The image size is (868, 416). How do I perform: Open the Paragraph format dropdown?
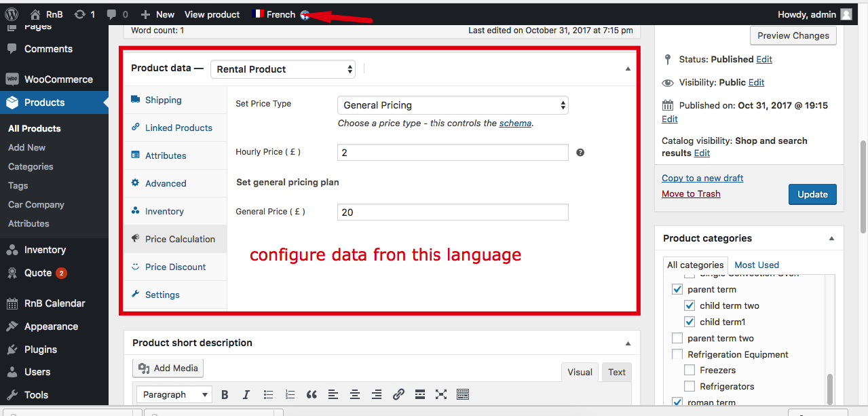click(175, 394)
